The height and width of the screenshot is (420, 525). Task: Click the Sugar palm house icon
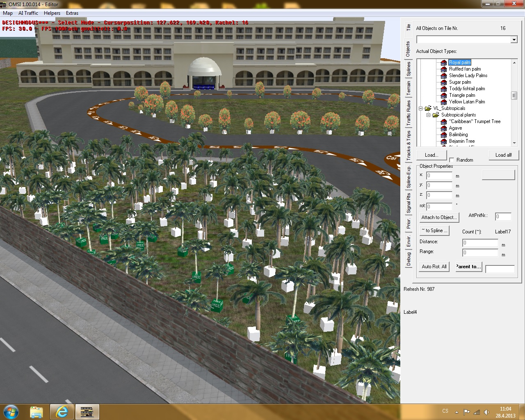(443, 82)
